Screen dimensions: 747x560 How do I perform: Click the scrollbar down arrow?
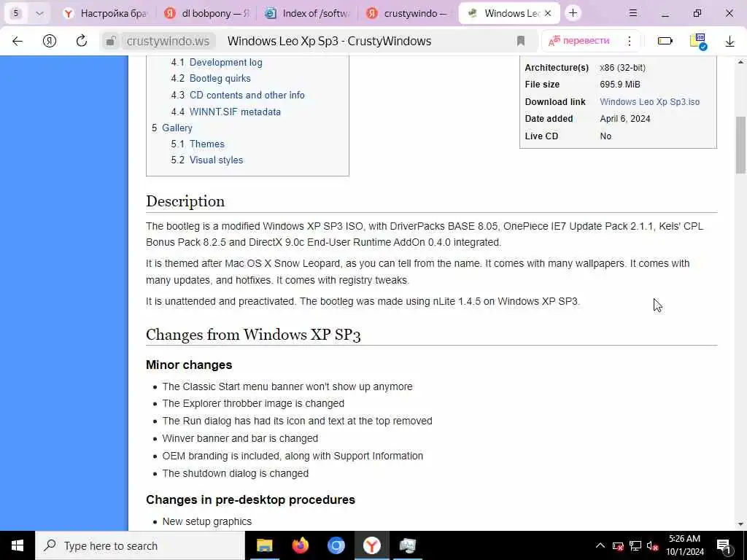click(740, 524)
